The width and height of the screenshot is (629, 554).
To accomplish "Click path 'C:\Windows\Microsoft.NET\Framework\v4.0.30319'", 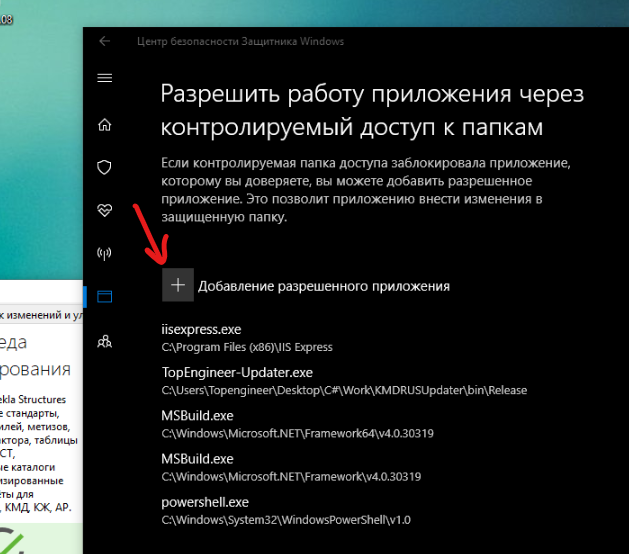I will click(x=291, y=477).
